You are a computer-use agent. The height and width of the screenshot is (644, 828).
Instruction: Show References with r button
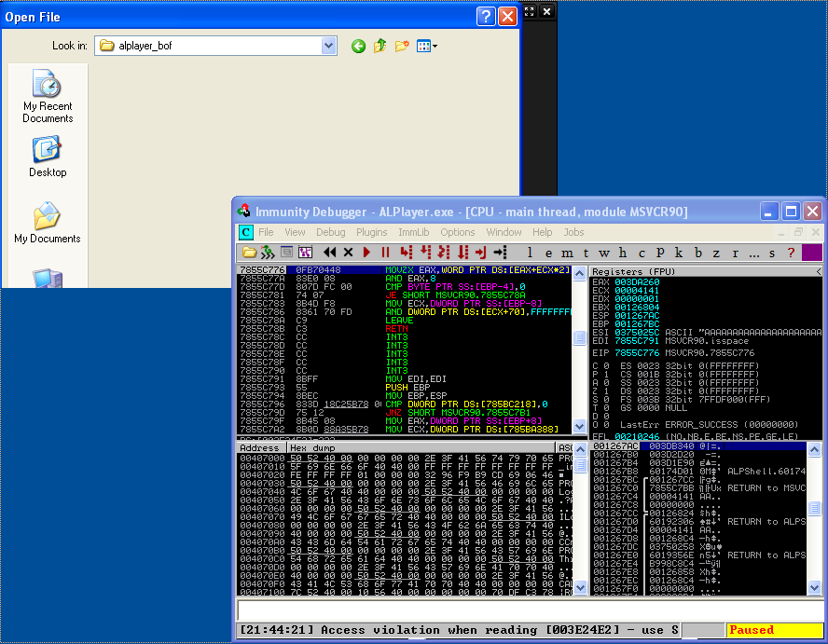(x=735, y=253)
